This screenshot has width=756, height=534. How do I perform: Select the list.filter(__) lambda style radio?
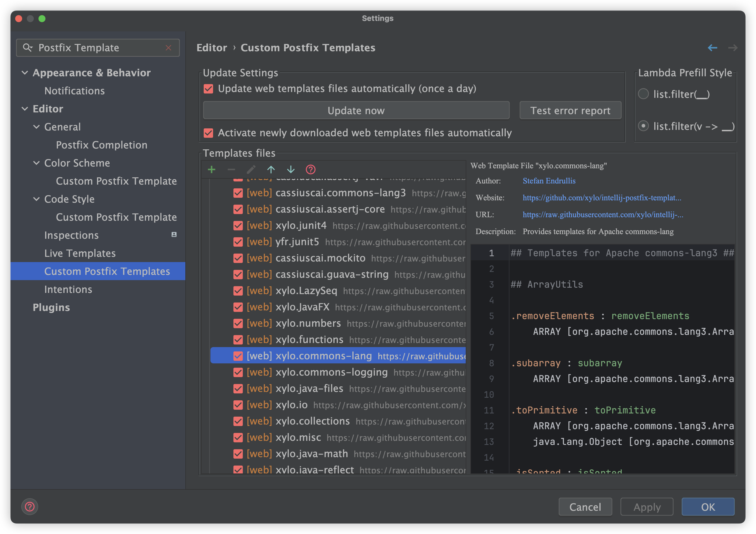click(643, 94)
